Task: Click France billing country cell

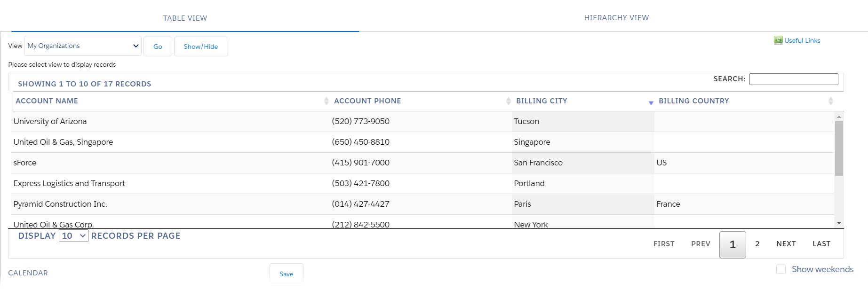Action: click(744, 204)
